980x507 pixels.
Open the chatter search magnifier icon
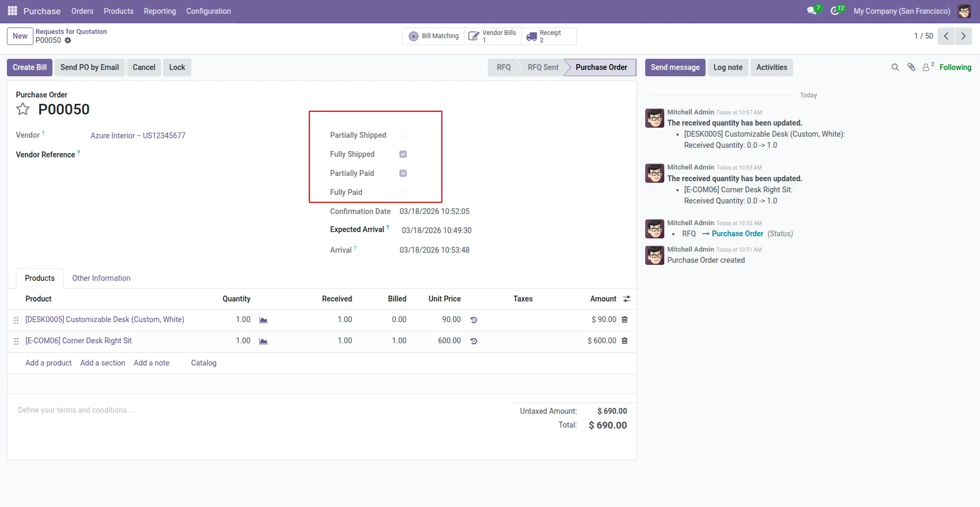(x=895, y=67)
